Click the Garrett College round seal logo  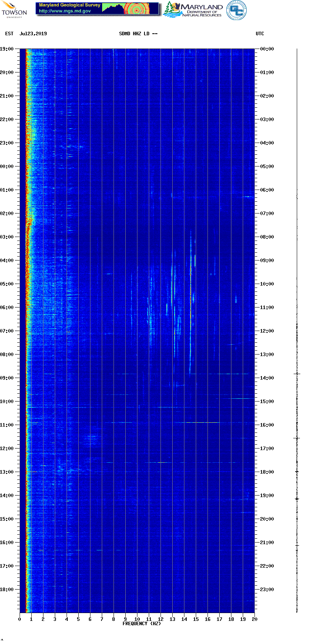coord(236,10)
